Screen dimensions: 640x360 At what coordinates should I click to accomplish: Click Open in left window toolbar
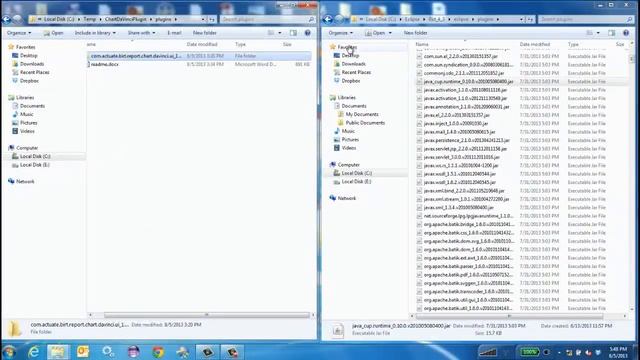click(53, 33)
